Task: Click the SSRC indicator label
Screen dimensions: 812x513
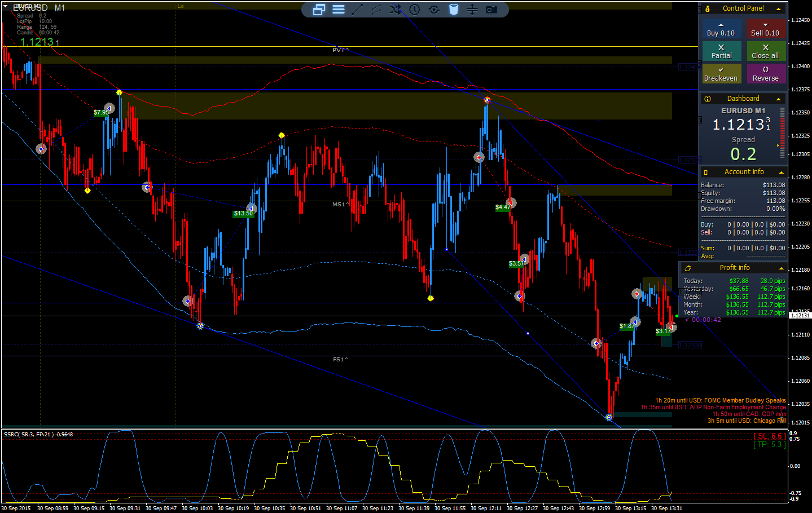Action: coord(38,435)
